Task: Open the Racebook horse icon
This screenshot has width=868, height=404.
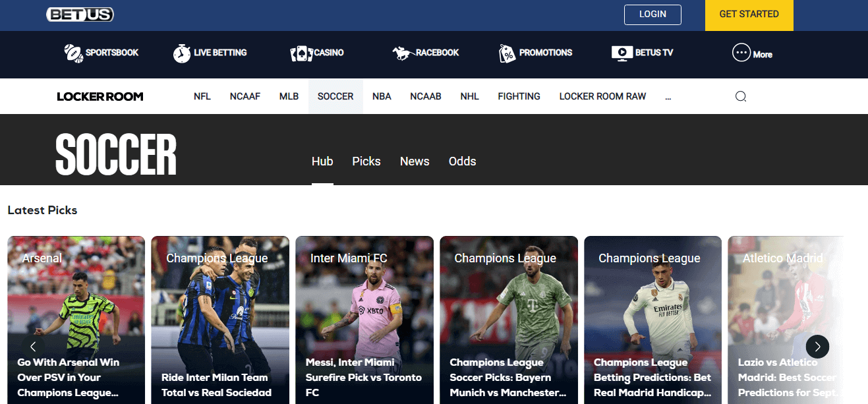Action: click(x=401, y=53)
